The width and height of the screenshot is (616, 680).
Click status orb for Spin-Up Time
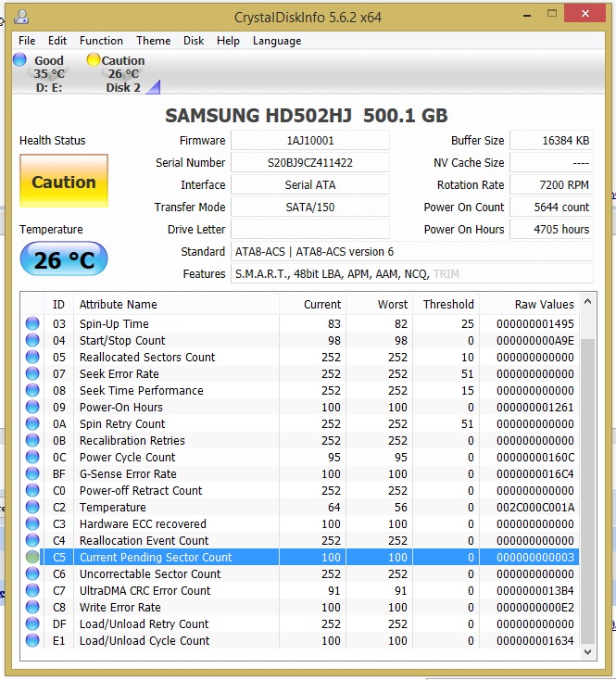coord(32,323)
